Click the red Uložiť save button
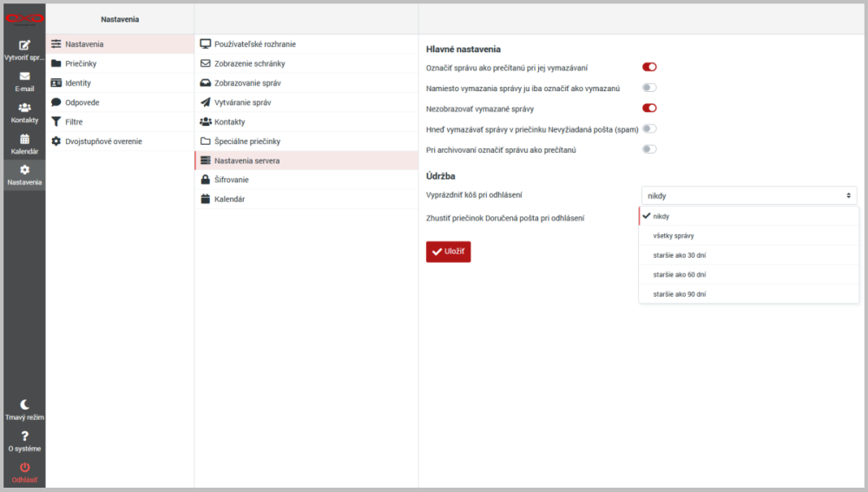868x492 pixels. point(449,252)
